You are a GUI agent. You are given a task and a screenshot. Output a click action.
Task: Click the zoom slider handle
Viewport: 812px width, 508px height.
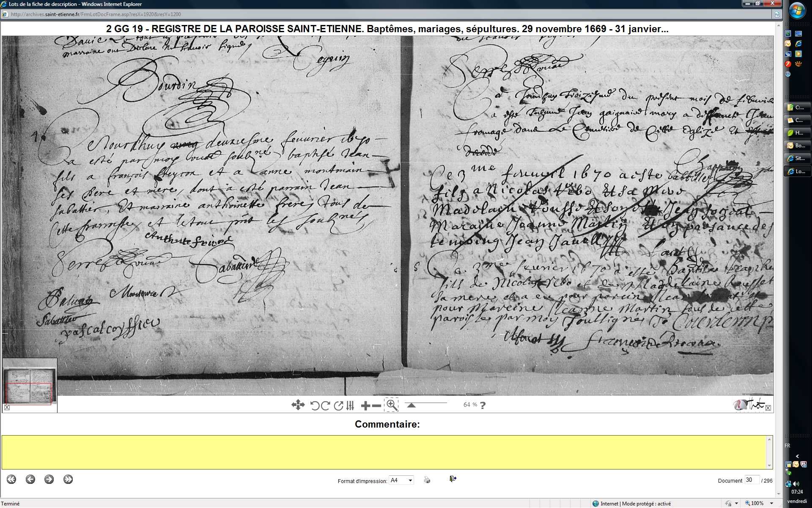tap(411, 406)
